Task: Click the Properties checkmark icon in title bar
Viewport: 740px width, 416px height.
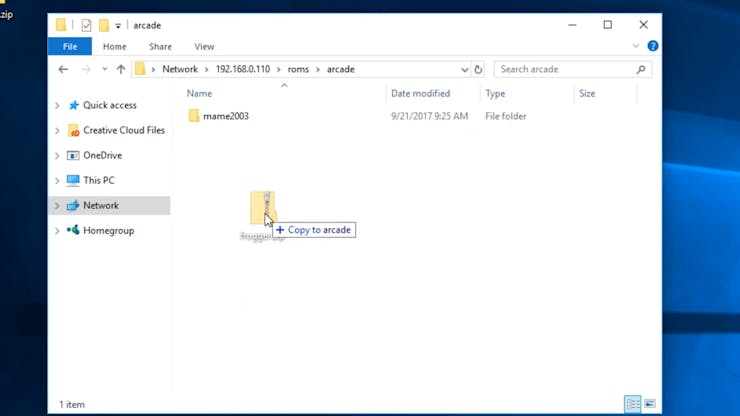Action: click(x=86, y=25)
